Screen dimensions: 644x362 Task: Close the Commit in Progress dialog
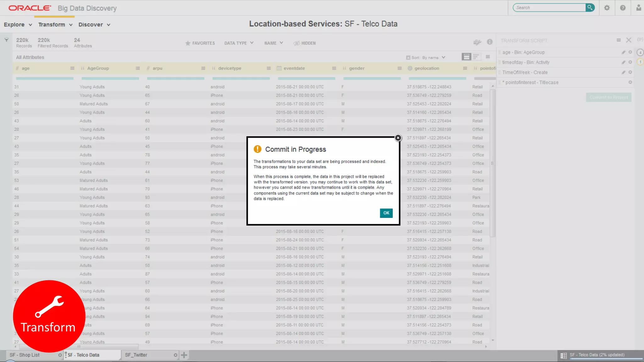(398, 138)
